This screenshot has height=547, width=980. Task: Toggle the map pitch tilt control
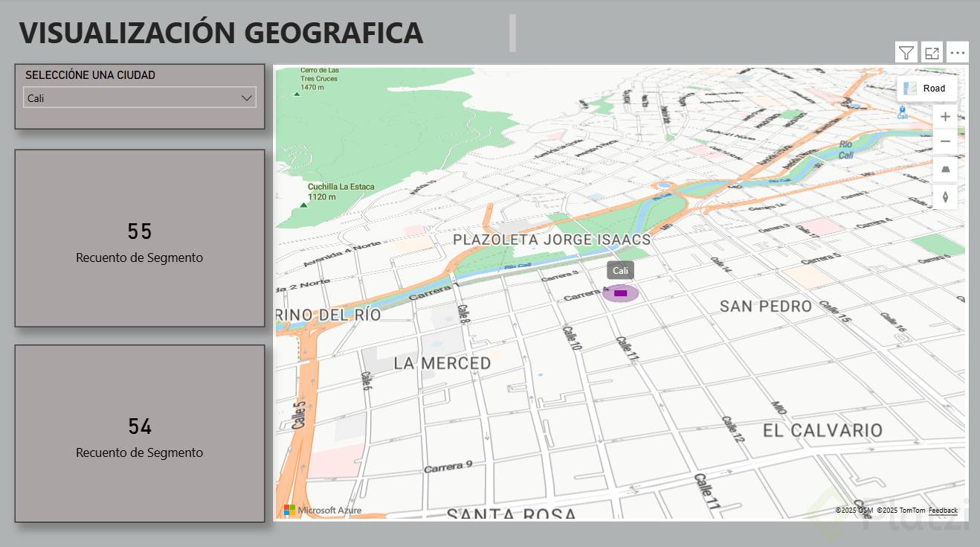pos(945,170)
